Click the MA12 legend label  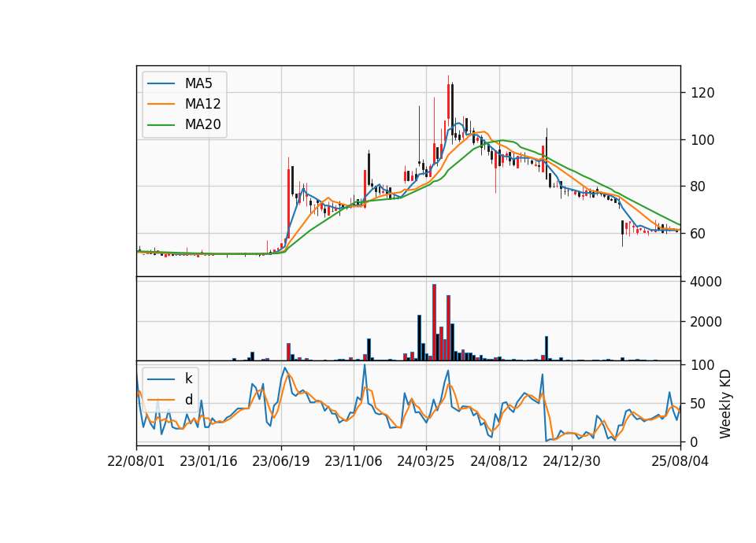tap(202, 104)
